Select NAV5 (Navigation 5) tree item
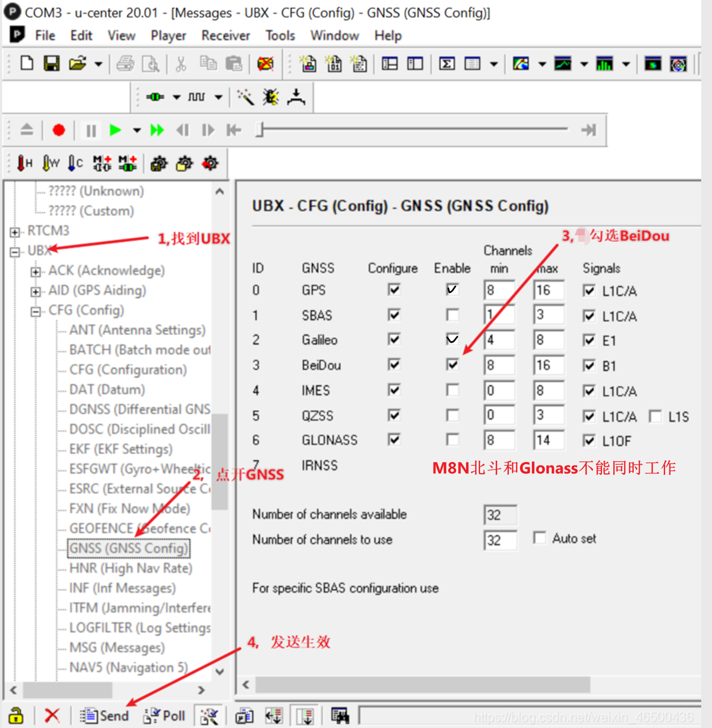The height and width of the screenshot is (728, 712). pos(128,668)
